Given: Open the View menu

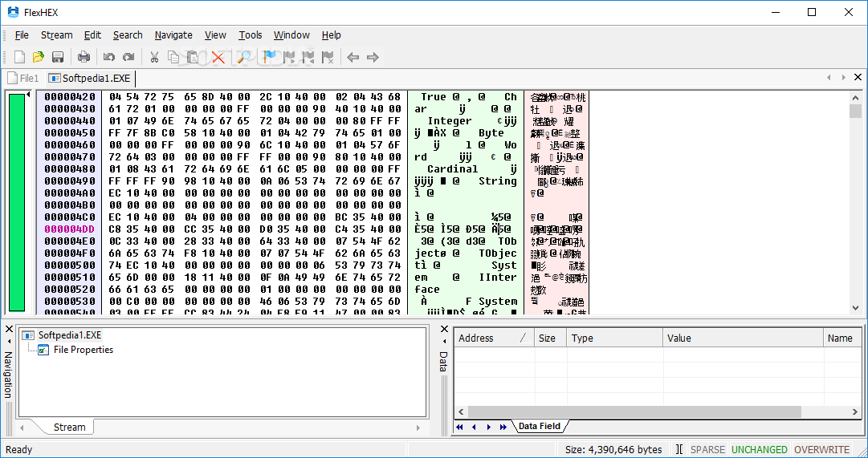Looking at the screenshot, I should (x=215, y=34).
